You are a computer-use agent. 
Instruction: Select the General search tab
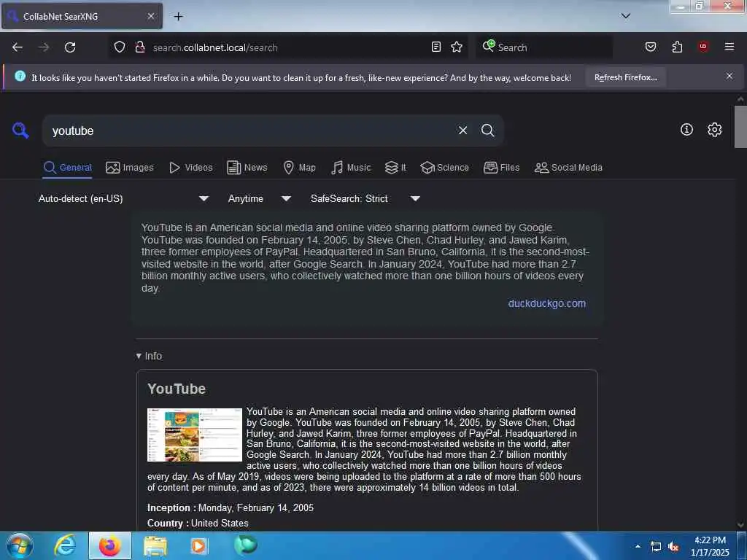click(67, 168)
